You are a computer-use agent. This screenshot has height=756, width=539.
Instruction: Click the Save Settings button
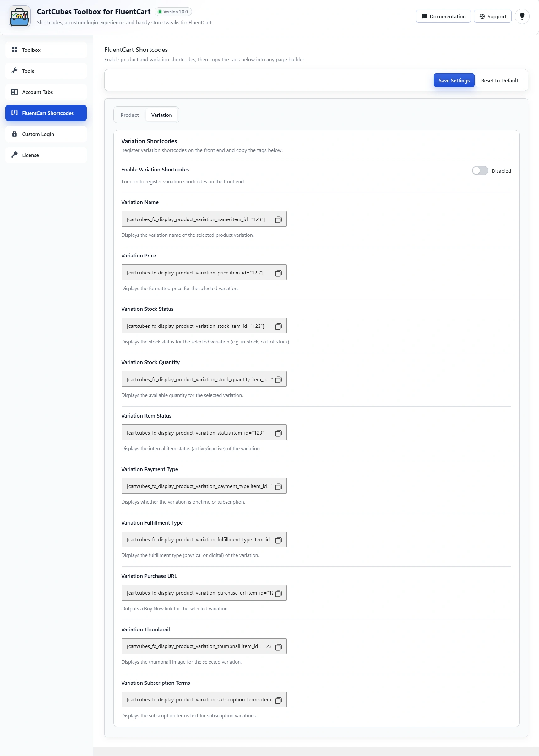click(x=454, y=80)
